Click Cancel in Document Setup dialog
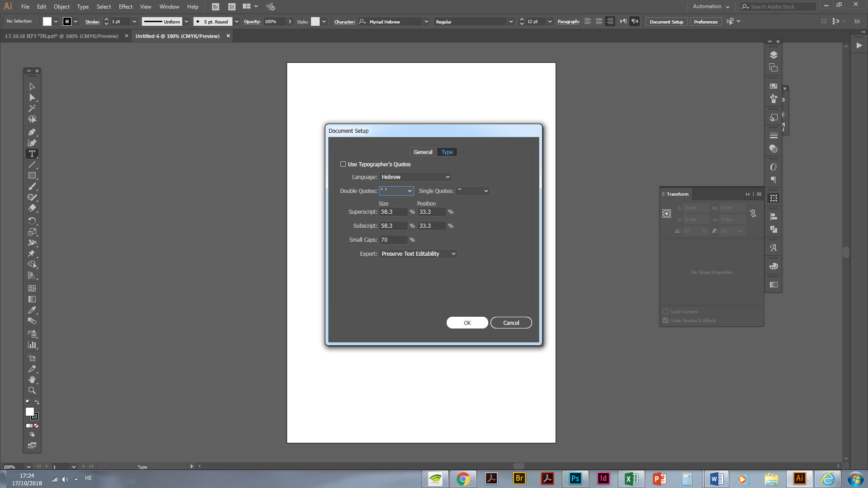 [x=511, y=323]
